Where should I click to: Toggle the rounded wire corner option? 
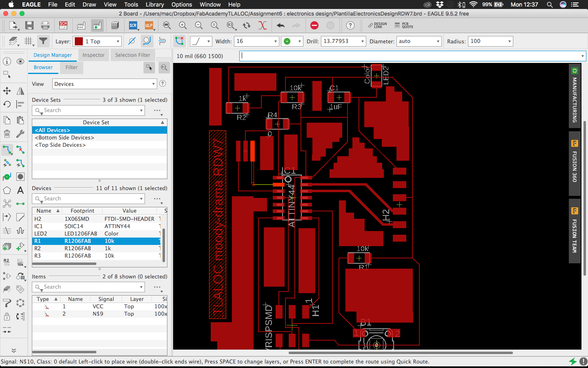(147, 41)
